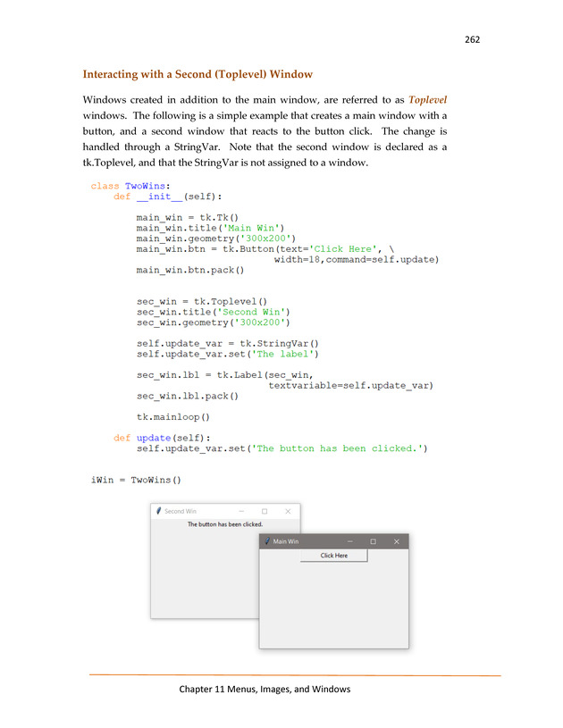Click the code line "sec_win.geometry('300x200')"
The width and height of the screenshot is (563, 728).
[x=214, y=322]
